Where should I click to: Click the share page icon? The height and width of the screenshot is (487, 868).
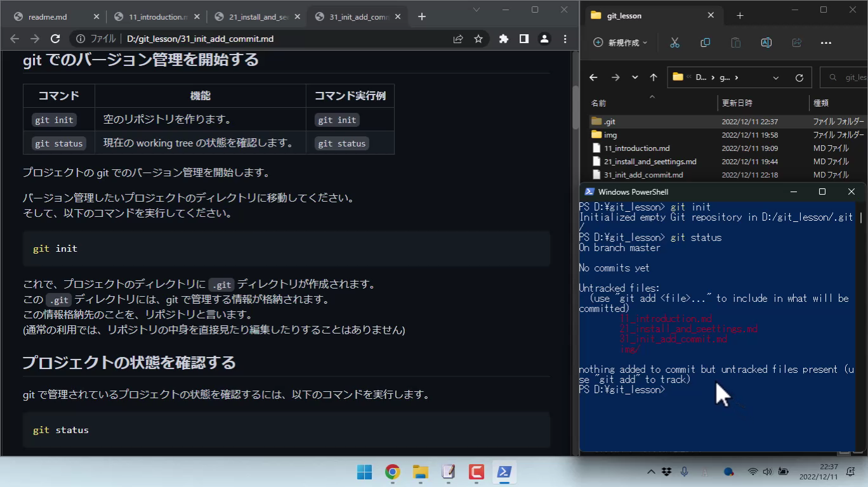[458, 39]
